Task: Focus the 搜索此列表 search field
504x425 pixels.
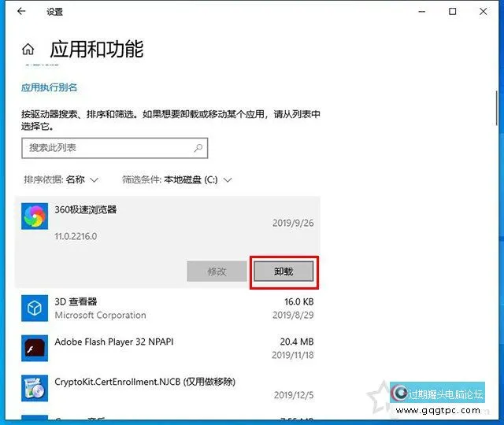Action: point(115,148)
